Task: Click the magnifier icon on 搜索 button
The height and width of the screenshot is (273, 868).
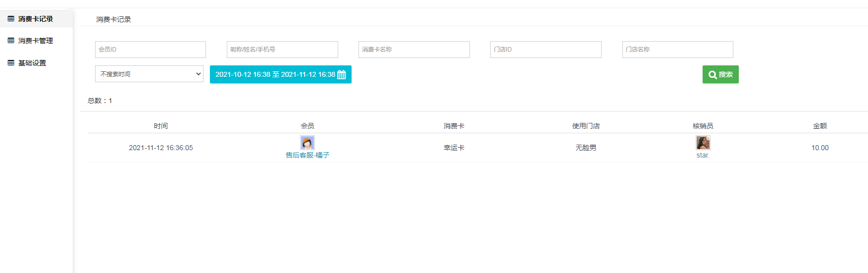Action: [x=713, y=75]
